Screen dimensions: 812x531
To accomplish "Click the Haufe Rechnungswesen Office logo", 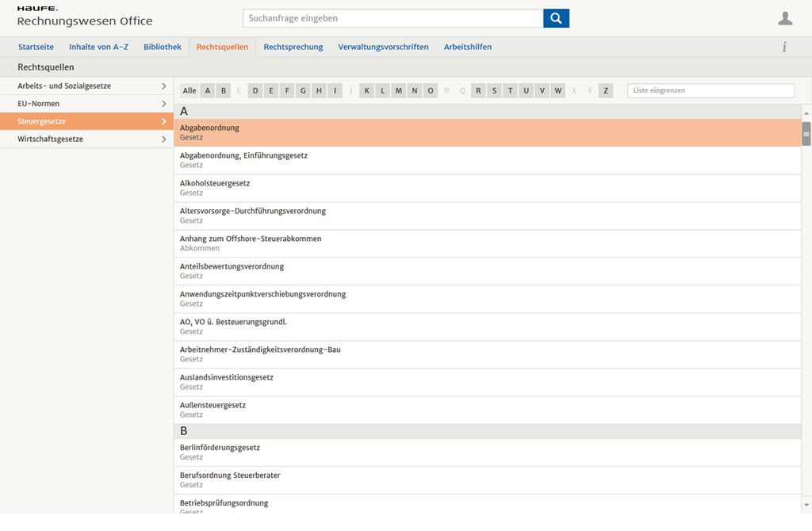I will [x=84, y=17].
